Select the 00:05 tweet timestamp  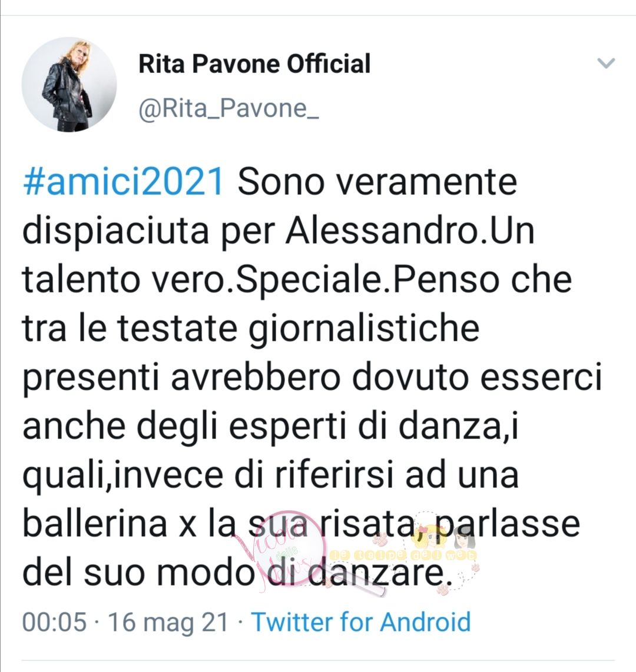point(54,622)
